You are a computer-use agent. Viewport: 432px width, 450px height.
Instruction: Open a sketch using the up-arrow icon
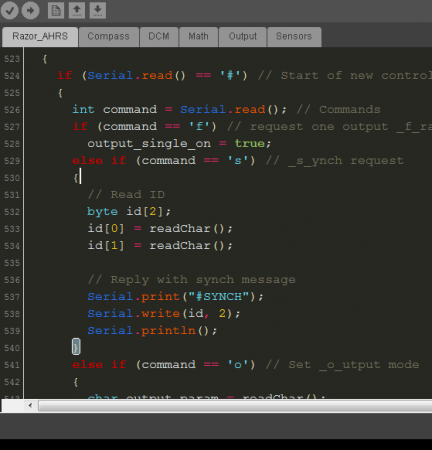point(77,10)
